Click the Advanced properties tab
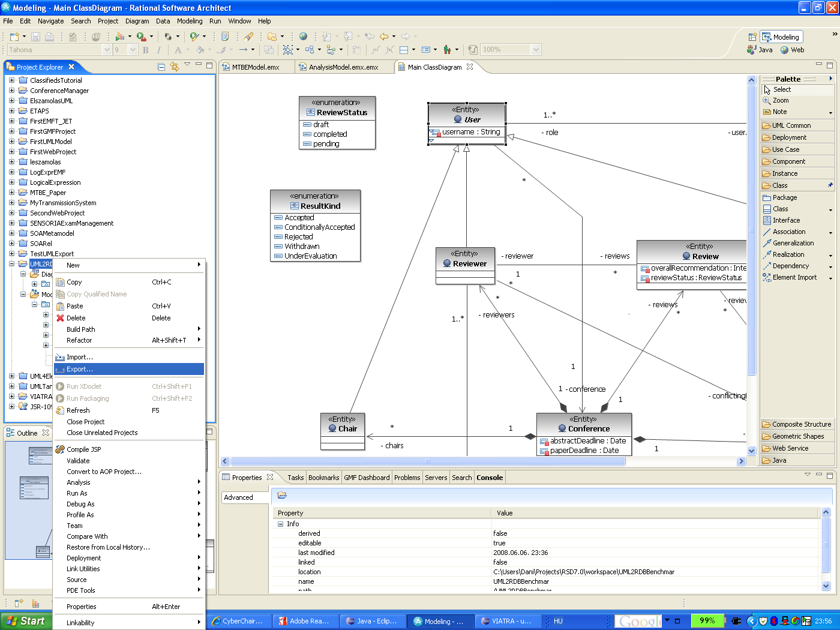840x630 pixels. click(x=245, y=497)
